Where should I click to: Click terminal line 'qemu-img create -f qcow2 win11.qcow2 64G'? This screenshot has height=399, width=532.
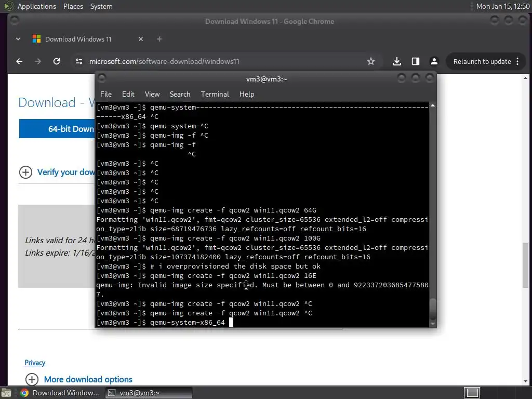(x=233, y=210)
